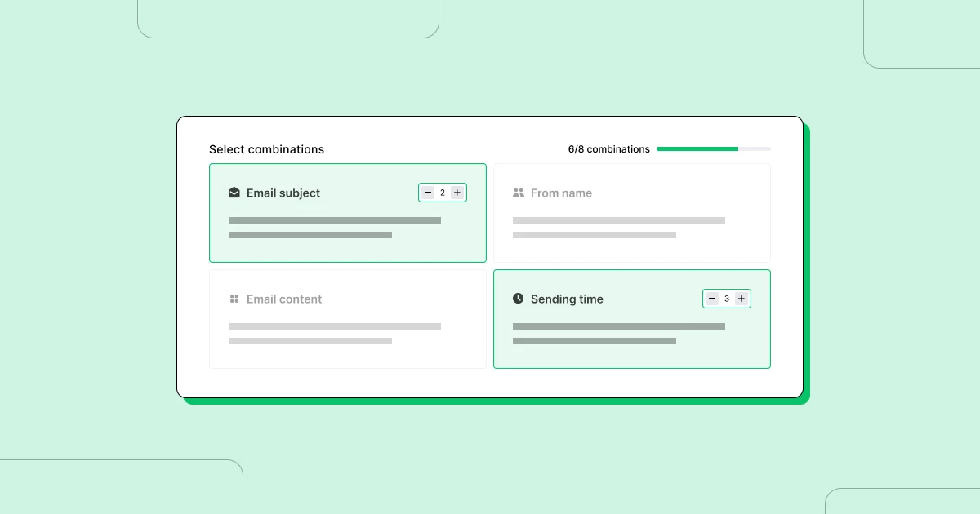The image size is (980, 514).
Task: Toggle the Sending time label
Action: (567, 299)
